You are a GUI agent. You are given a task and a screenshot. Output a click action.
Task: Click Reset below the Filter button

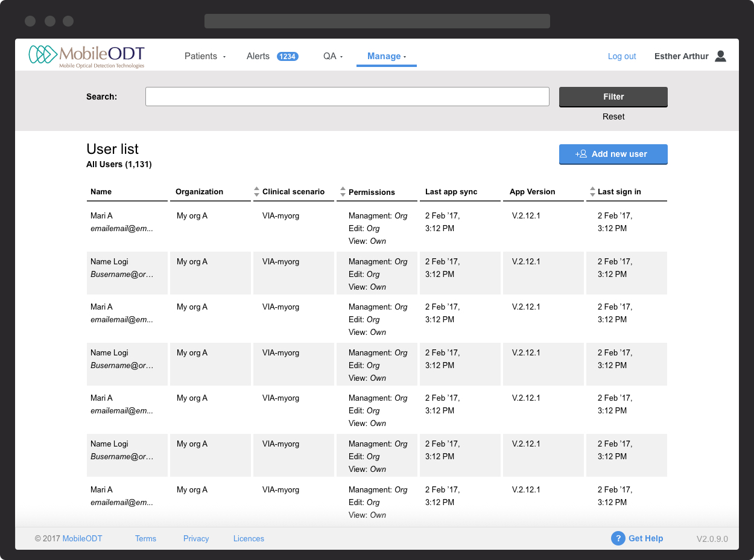pyautogui.click(x=613, y=116)
